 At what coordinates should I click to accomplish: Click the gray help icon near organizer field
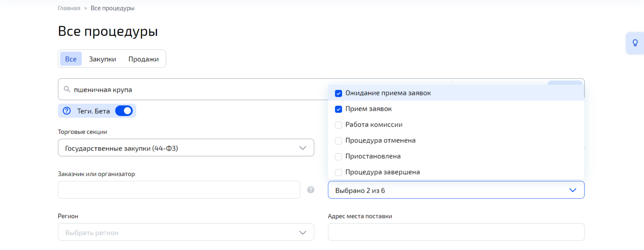(x=311, y=190)
